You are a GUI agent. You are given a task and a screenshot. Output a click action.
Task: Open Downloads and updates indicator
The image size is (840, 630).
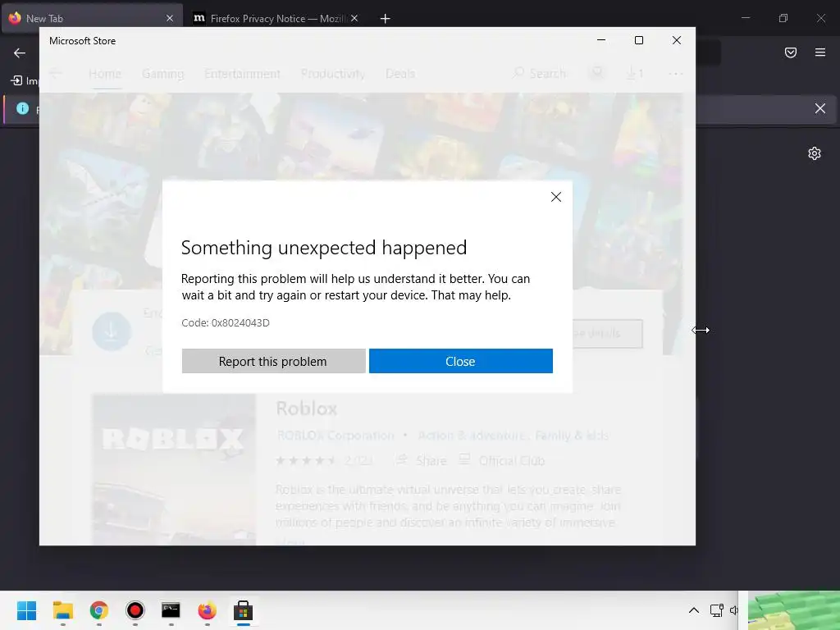(634, 73)
